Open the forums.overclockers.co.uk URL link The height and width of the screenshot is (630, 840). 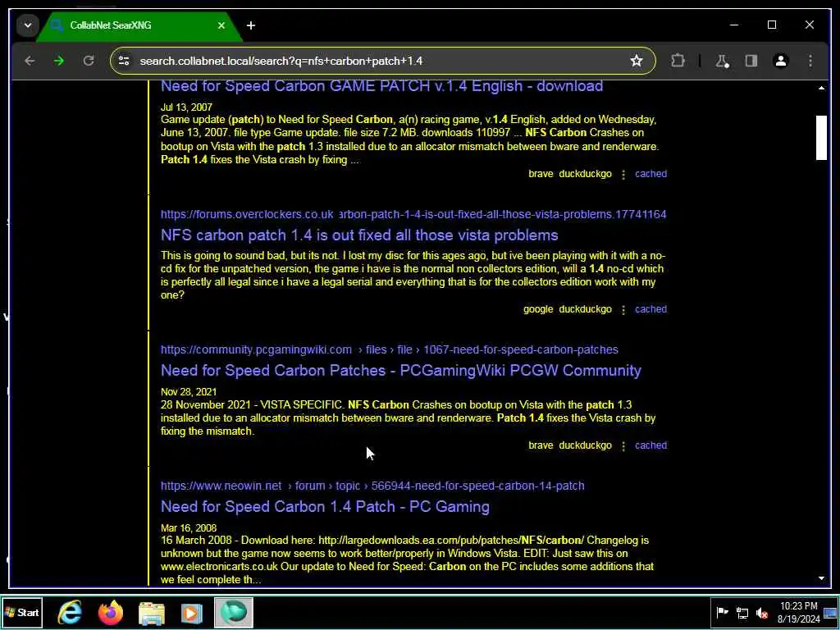(x=413, y=214)
